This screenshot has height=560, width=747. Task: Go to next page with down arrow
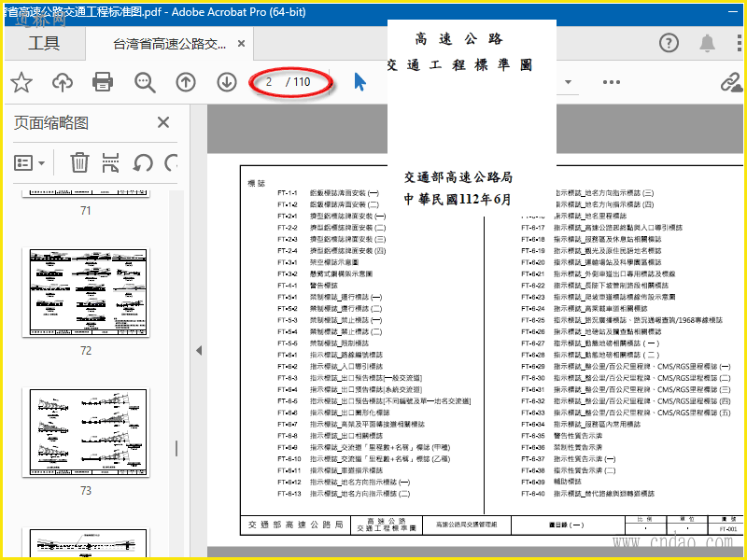227,82
